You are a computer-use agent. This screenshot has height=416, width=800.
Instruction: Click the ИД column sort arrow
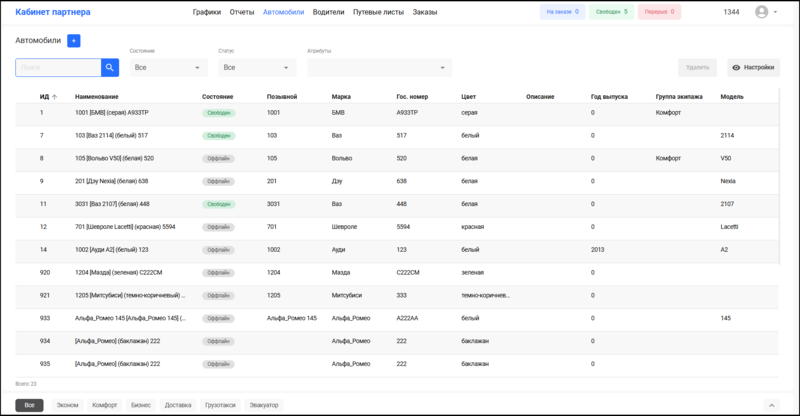point(54,97)
